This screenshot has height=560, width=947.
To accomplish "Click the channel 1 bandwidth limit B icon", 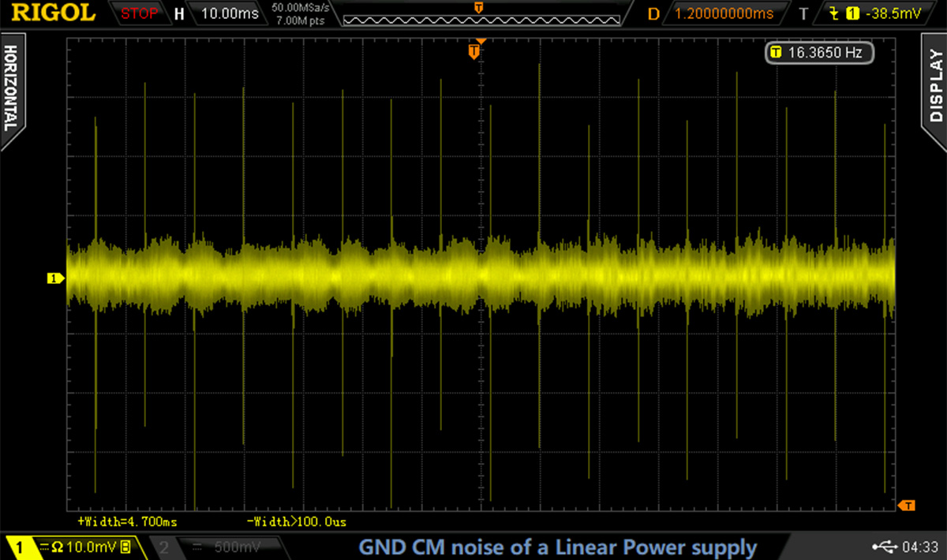I will point(125,547).
